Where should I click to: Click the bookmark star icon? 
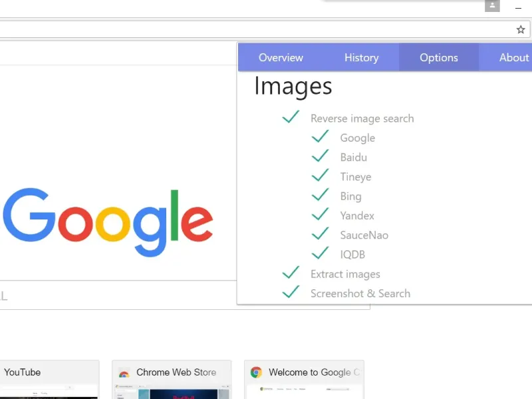521,30
